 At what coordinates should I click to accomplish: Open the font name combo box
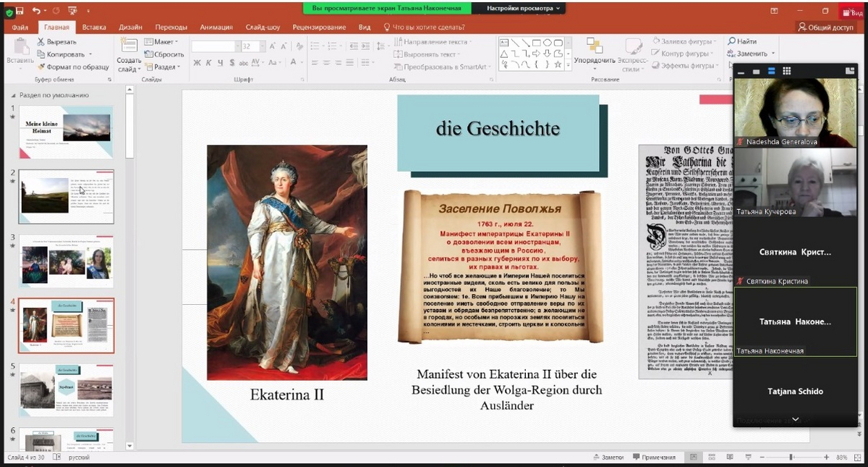216,46
